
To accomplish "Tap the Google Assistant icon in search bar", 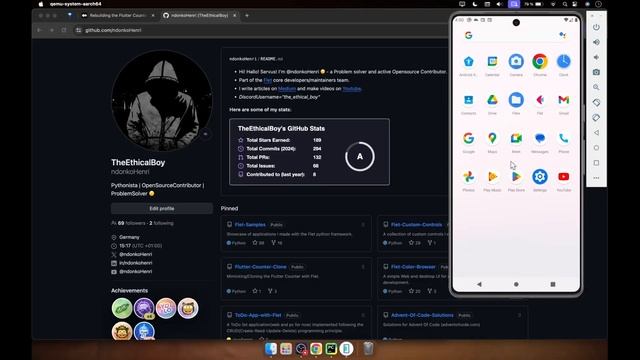I will pyautogui.click(x=562, y=35).
